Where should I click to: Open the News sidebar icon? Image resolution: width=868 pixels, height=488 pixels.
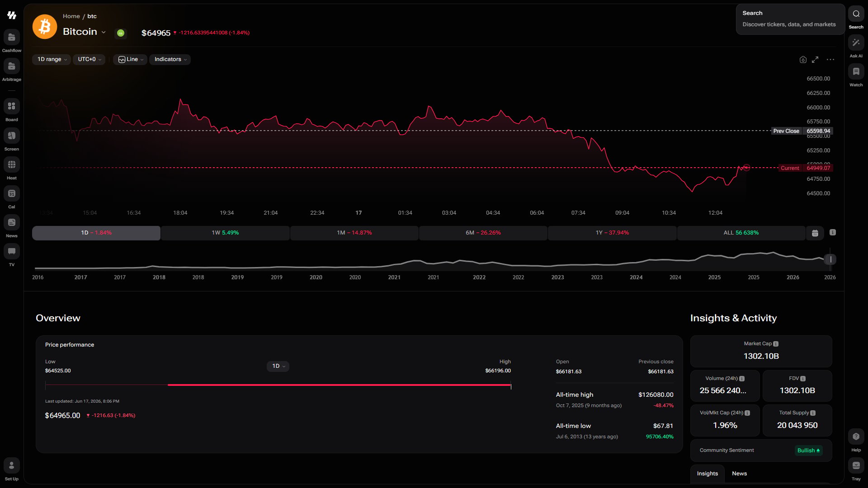tap(12, 222)
